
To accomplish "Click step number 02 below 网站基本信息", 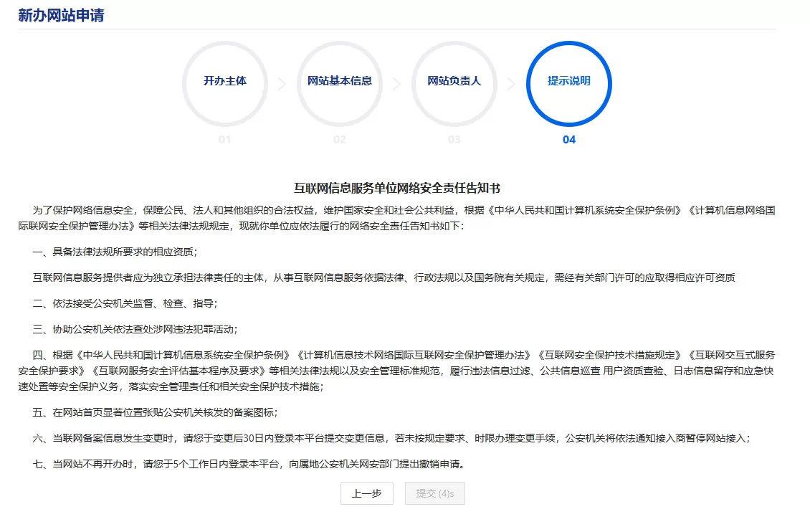I will pyautogui.click(x=339, y=139).
